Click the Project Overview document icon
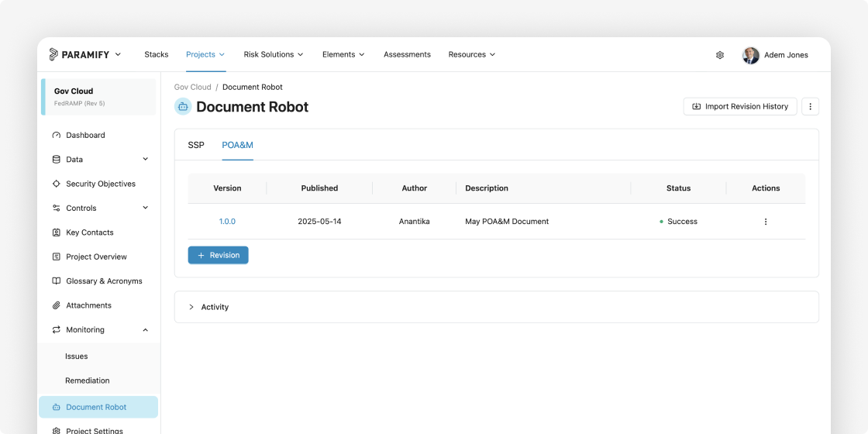 (x=56, y=257)
